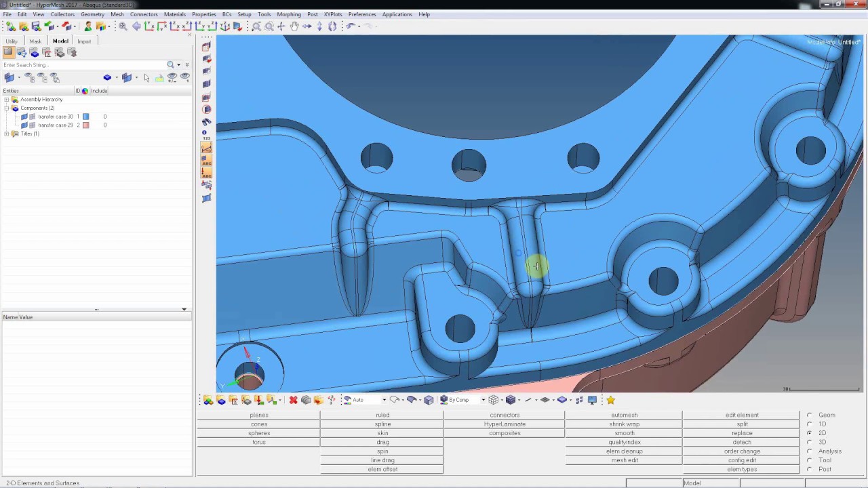Viewport: 868px width, 488px height.
Task: Open the Morphing menu
Action: click(x=289, y=14)
